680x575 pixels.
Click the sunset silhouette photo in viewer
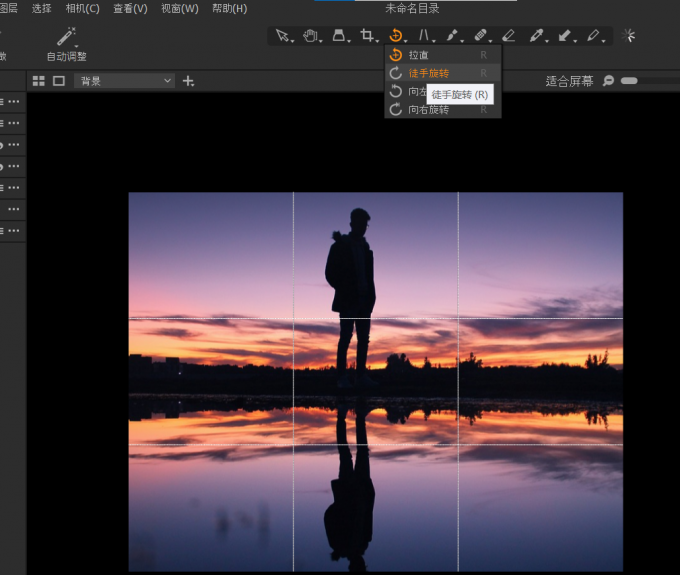[x=376, y=382]
